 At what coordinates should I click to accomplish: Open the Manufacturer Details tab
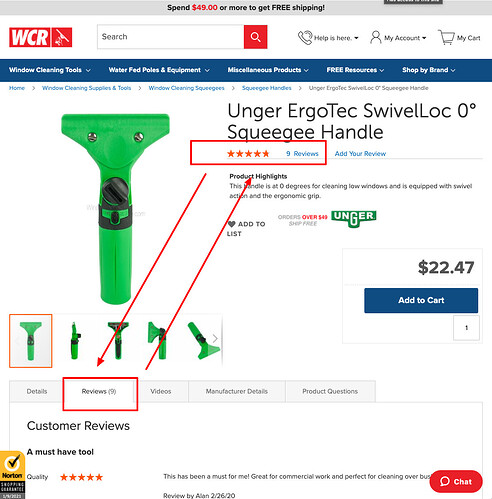[x=237, y=391]
